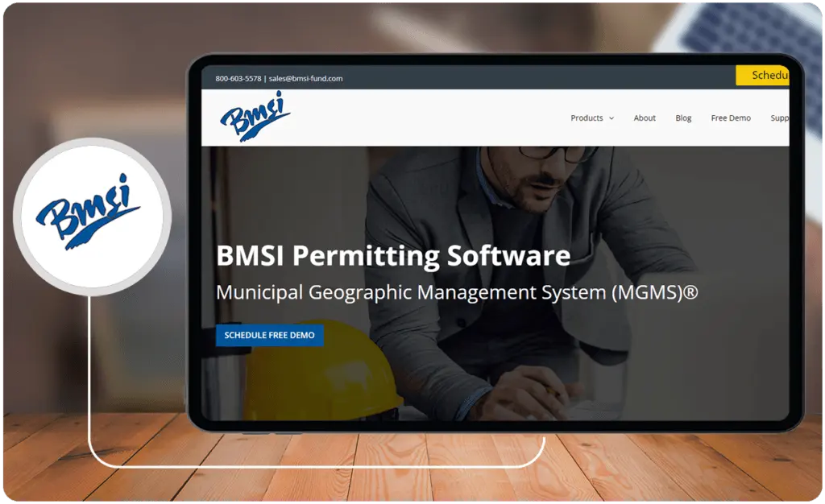The height and width of the screenshot is (504, 825).
Task: Go to the About page
Action: point(645,118)
